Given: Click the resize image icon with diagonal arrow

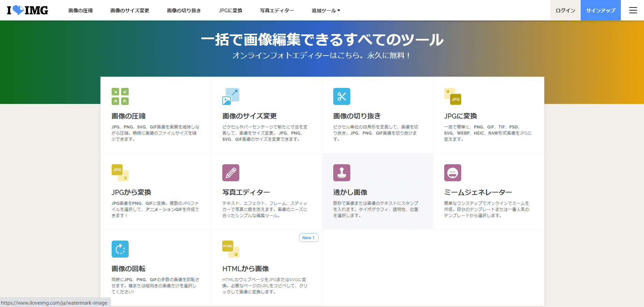Looking at the screenshot, I should coord(231,96).
